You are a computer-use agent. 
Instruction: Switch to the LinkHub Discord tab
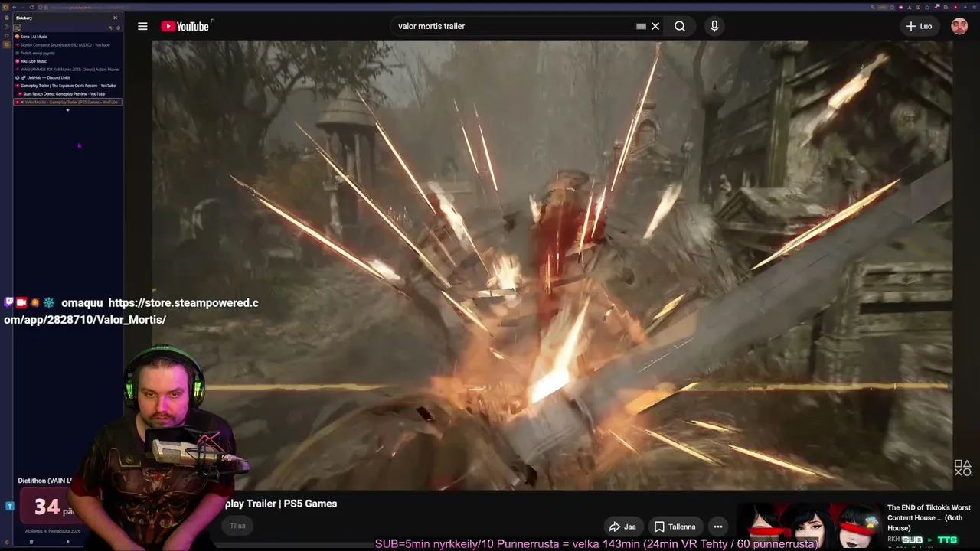[67, 77]
